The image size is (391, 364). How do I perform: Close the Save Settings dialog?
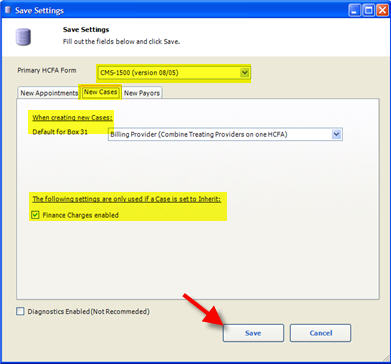point(382,11)
